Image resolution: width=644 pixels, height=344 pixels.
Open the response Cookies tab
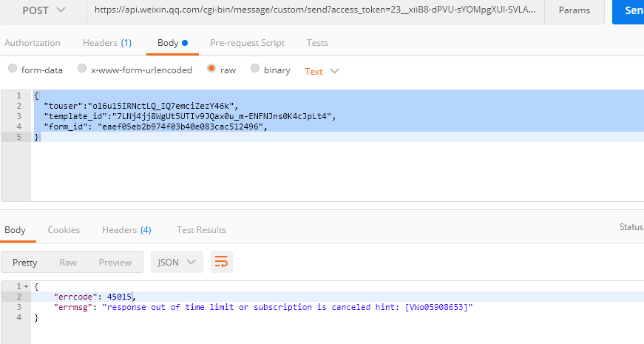(x=64, y=230)
